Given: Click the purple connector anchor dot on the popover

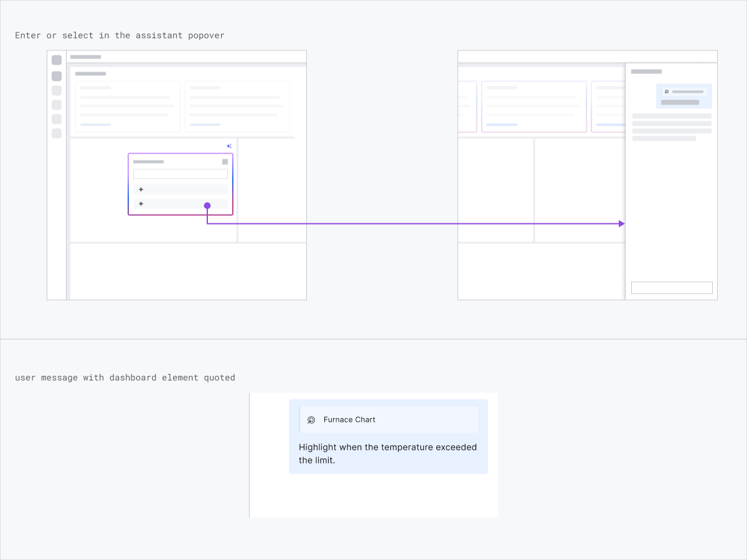Looking at the screenshot, I should coord(207,205).
